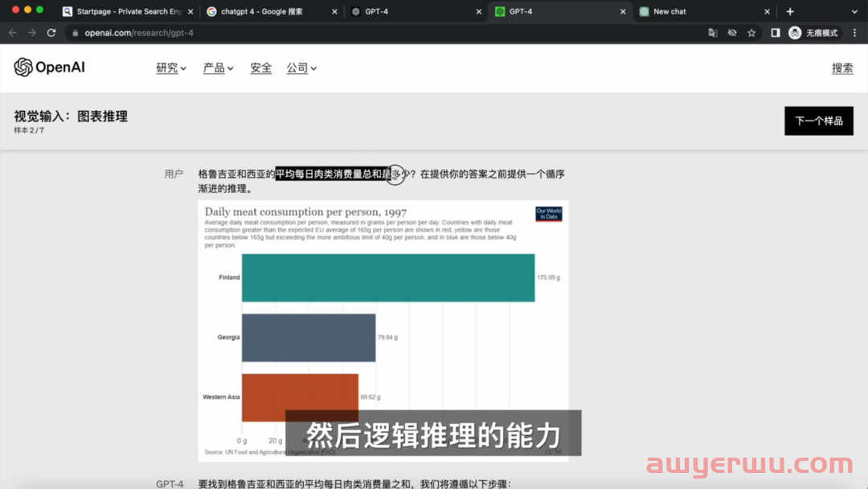Viewport: 868px width, 489px height.
Task: Open the Chrome three-dot menu
Action: click(x=854, y=33)
